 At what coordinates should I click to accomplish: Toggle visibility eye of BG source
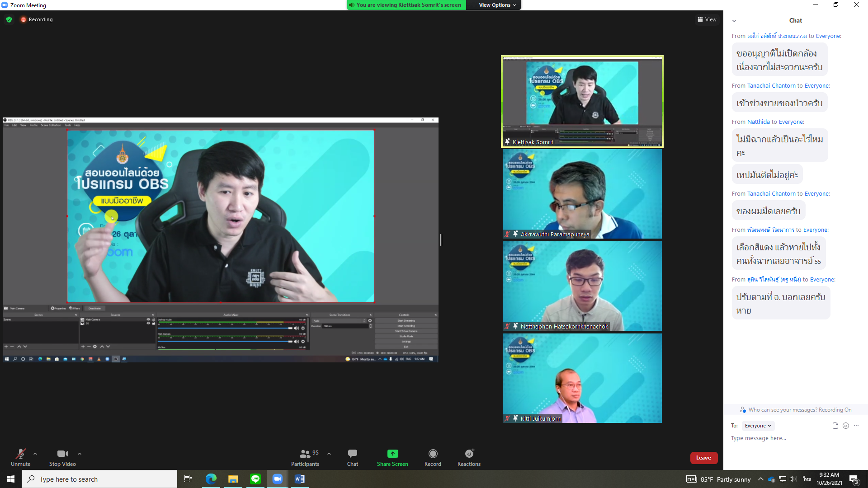148,323
